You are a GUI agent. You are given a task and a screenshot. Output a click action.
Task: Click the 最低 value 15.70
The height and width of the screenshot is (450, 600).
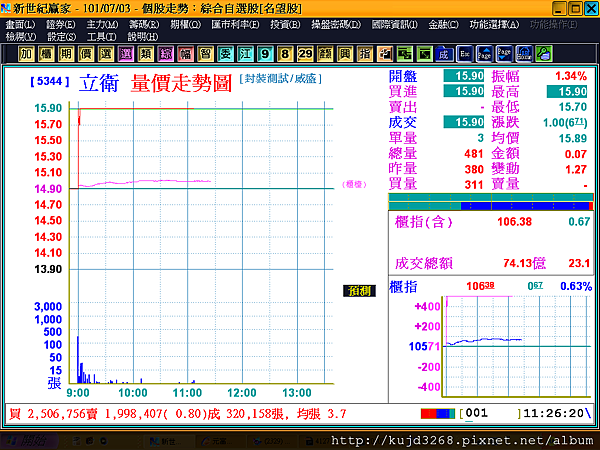(x=573, y=107)
